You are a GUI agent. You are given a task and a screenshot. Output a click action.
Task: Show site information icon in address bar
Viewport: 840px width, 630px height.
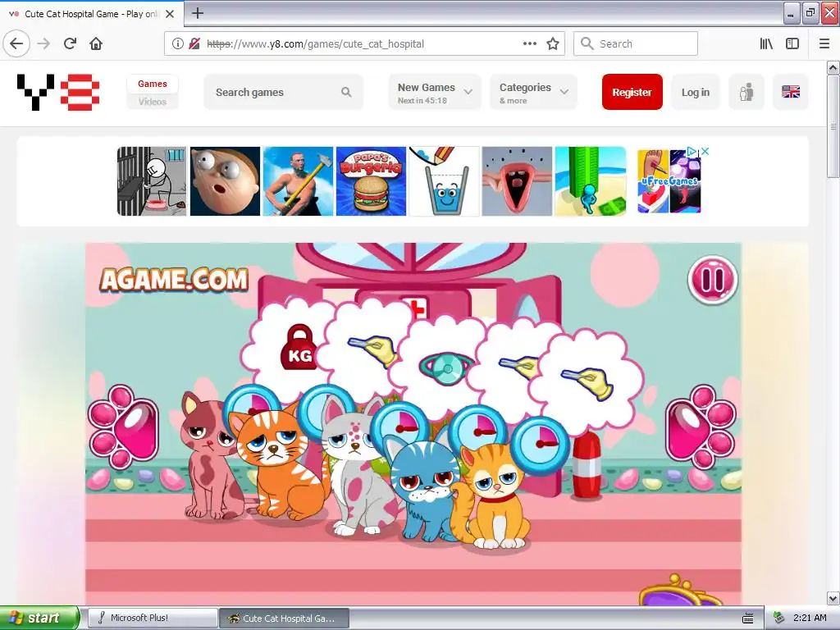[x=177, y=43]
